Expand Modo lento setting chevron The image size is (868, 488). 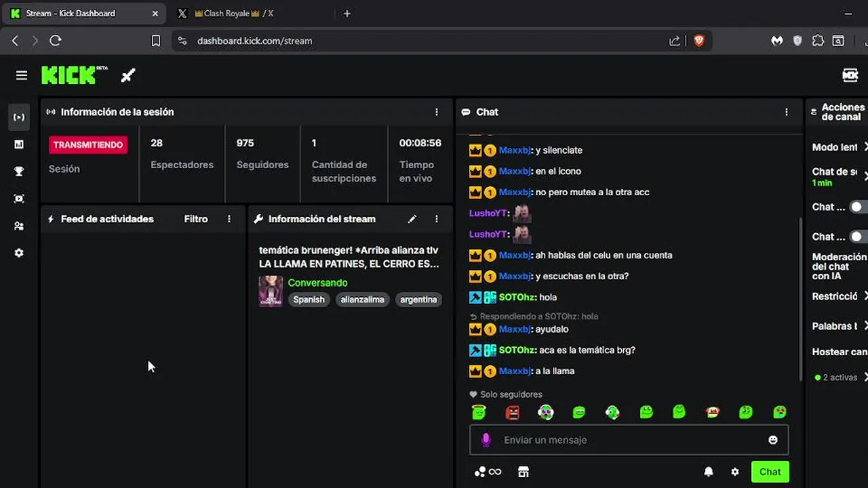(865, 146)
